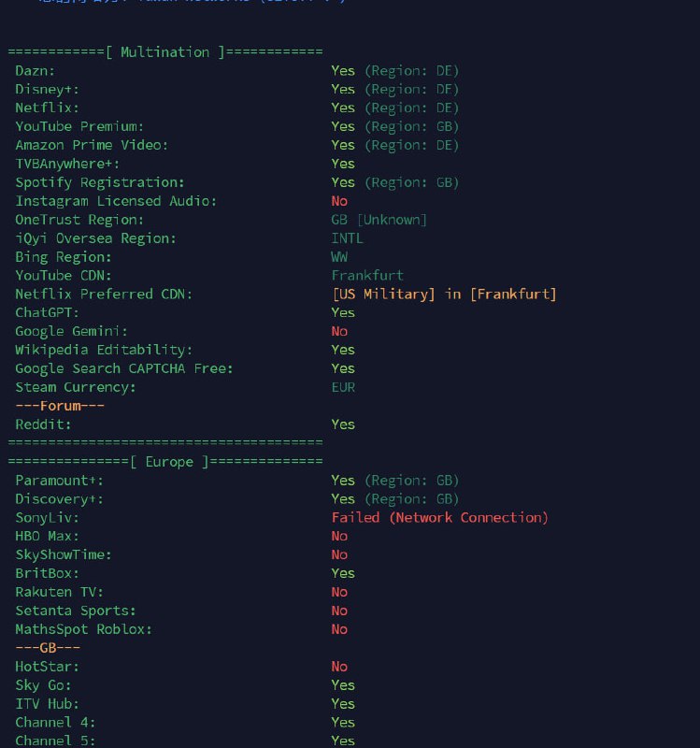The height and width of the screenshot is (748, 700).
Task: Click the Google Gemini No result
Action: (339, 331)
